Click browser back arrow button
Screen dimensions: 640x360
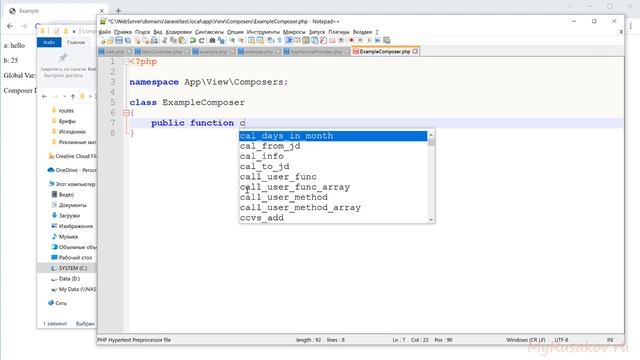(10, 26)
